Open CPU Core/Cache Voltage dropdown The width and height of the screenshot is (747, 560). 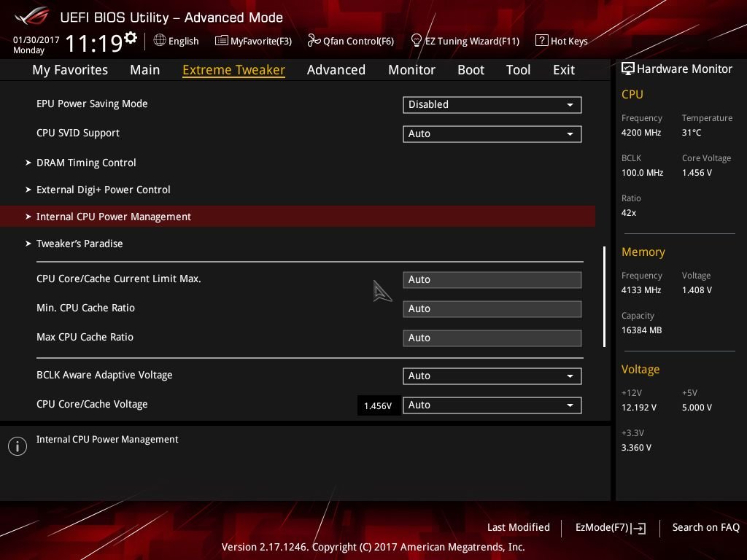tap(492, 405)
